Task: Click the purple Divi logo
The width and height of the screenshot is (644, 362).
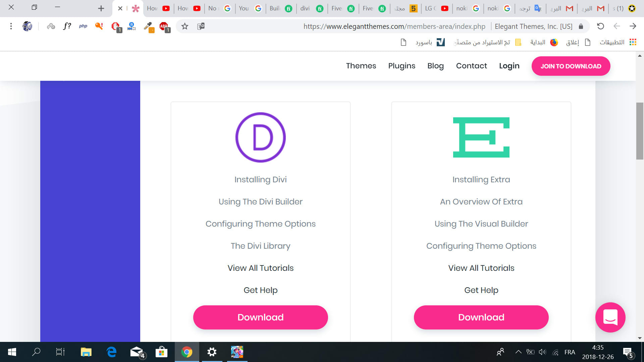Action: [x=261, y=137]
